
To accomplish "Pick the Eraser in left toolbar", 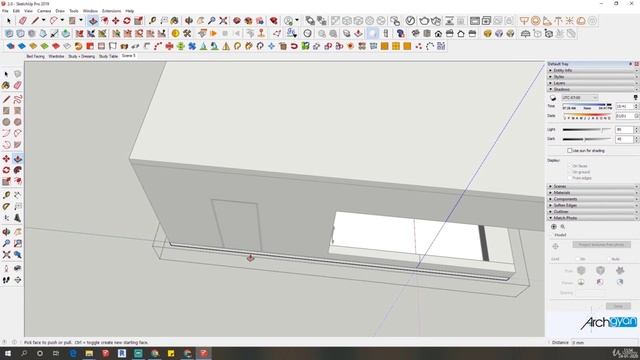I will click(x=18, y=85).
